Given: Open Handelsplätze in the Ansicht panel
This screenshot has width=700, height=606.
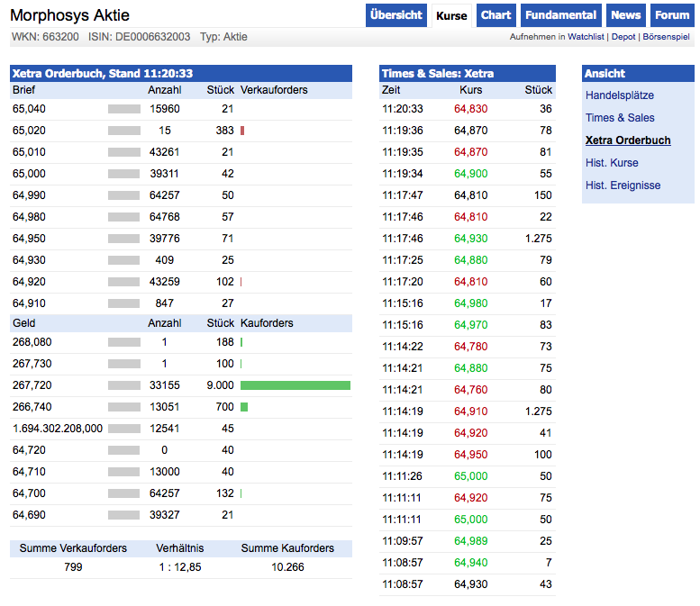Looking at the screenshot, I should point(620,95).
